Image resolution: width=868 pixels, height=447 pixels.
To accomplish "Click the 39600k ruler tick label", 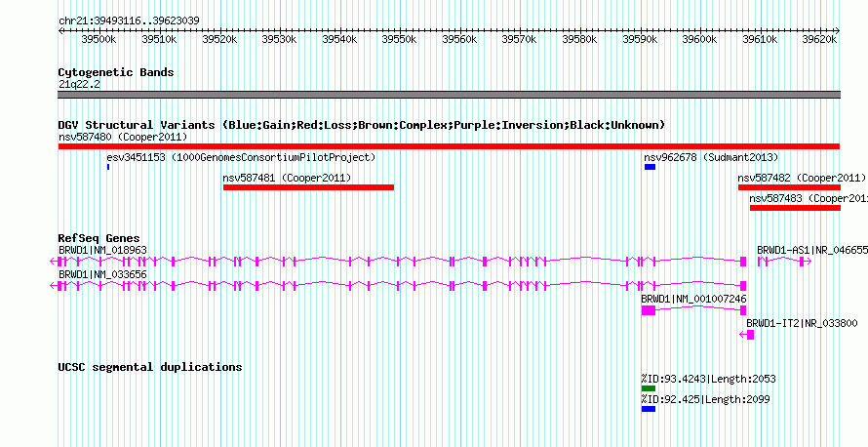I will tap(699, 39).
